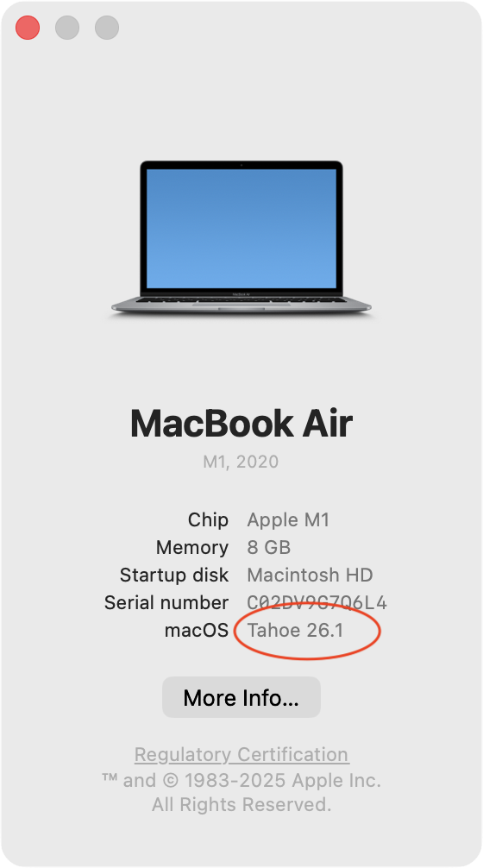Click the Startup disk label
Screen dimensions: 483x868
pos(174,576)
